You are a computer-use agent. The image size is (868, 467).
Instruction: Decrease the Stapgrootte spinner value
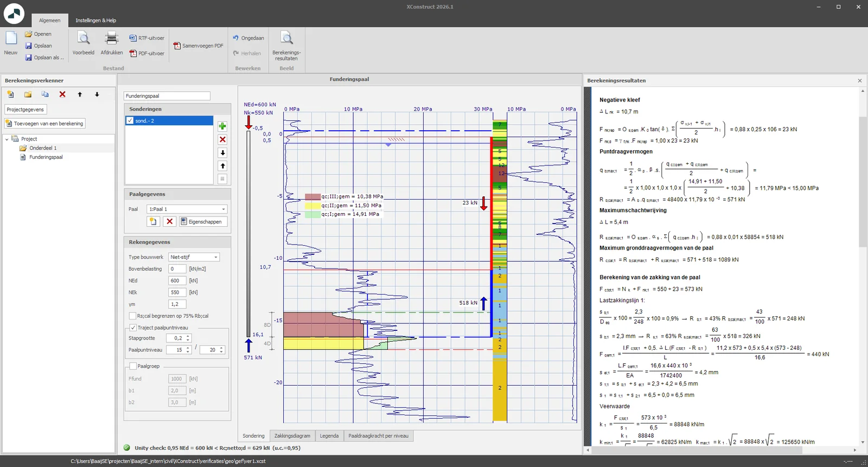tap(188, 340)
